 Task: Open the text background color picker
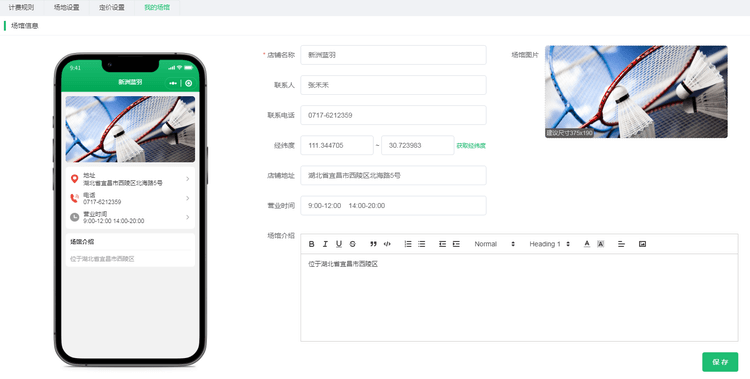[601, 244]
